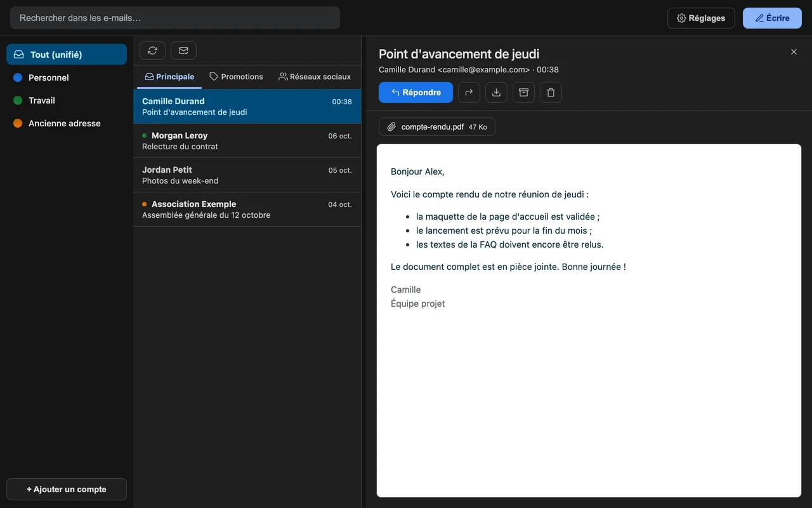812x508 pixels.
Task: Open the Ancienne adresse account
Action: tap(67, 123)
